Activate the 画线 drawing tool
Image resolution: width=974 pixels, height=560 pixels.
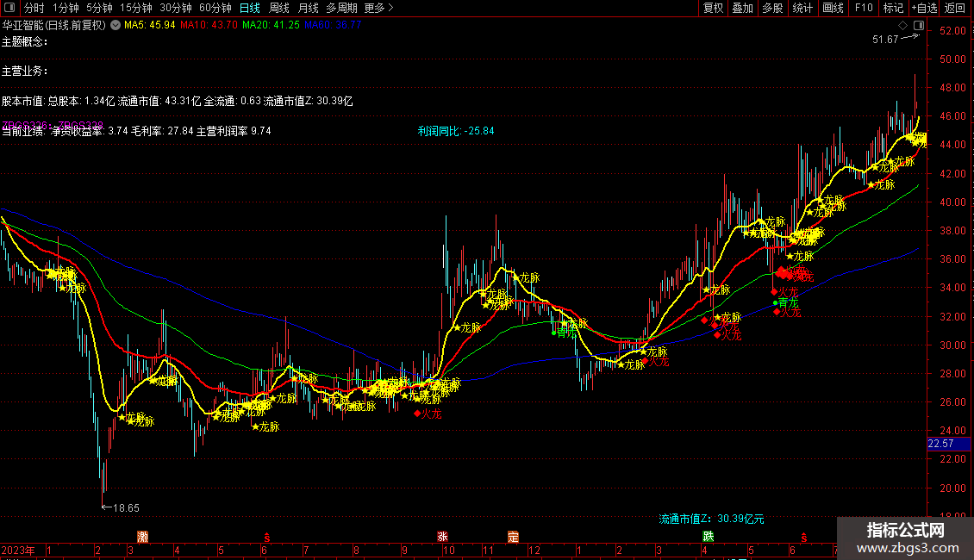click(x=833, y=8)
